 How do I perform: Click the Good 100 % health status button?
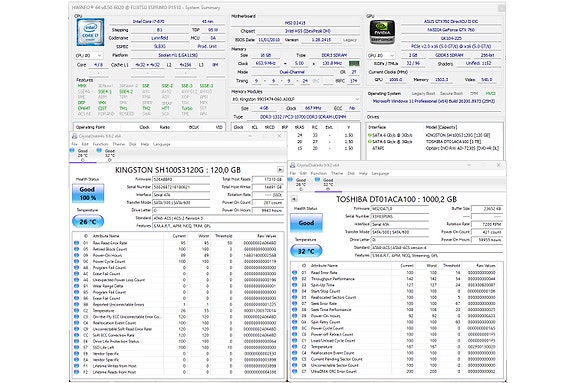[x=87, y=193]
